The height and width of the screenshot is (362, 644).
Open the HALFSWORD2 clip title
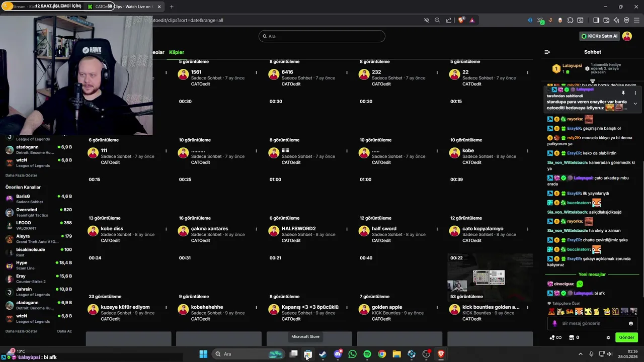tap(298, 229)
